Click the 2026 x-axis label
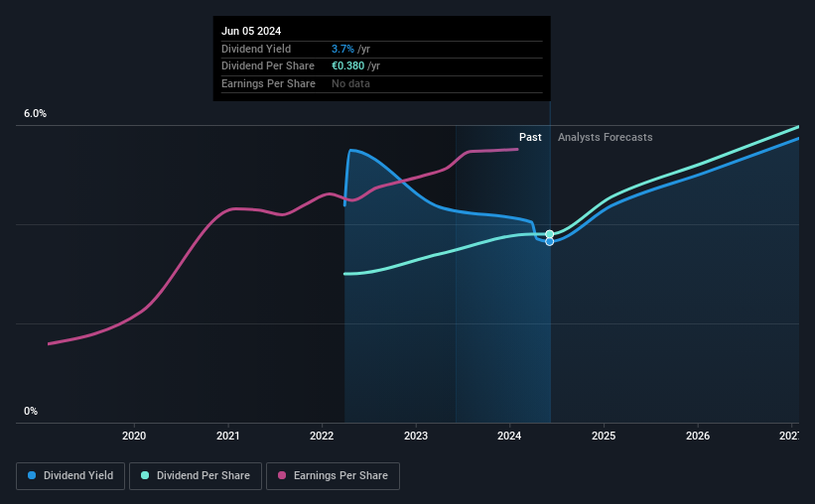Image resolution: width=815 pixels, height=504 pixels. pyautogui.click(x=698, y=436)
